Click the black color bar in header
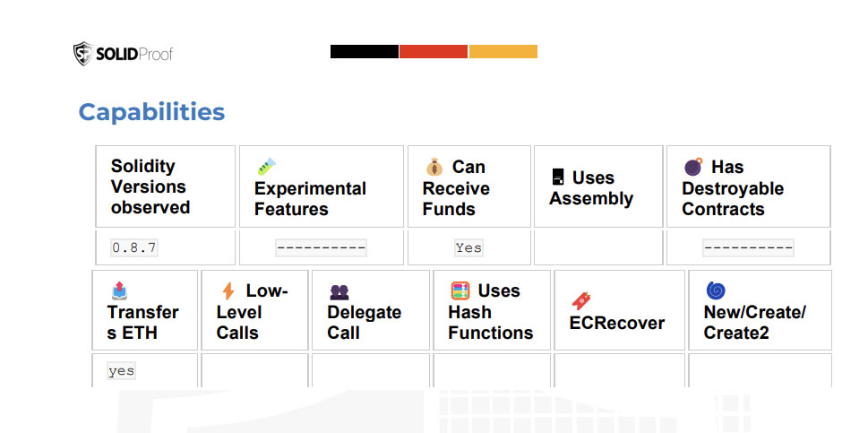 point(365,51)
